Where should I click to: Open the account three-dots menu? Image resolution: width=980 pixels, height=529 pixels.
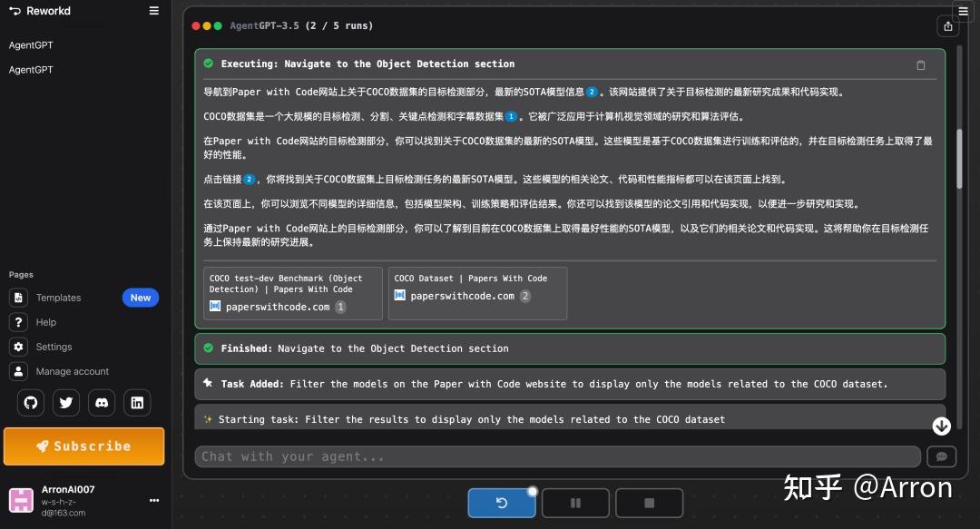153,500
